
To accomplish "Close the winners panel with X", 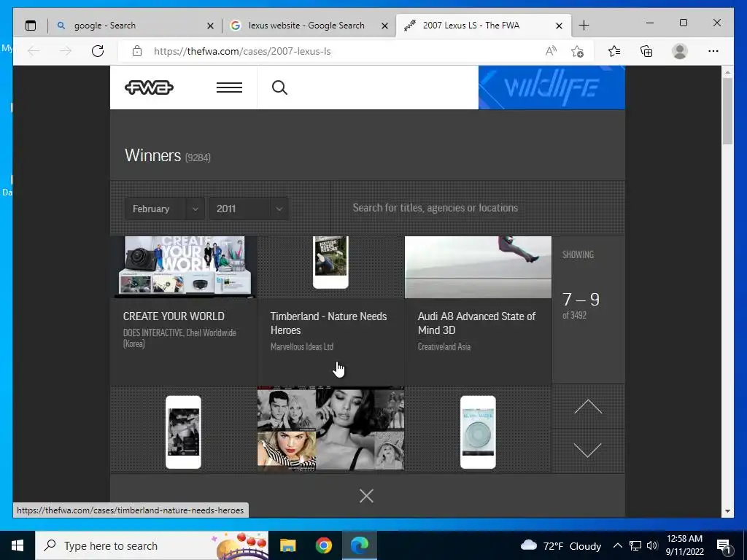I will 366,496.
